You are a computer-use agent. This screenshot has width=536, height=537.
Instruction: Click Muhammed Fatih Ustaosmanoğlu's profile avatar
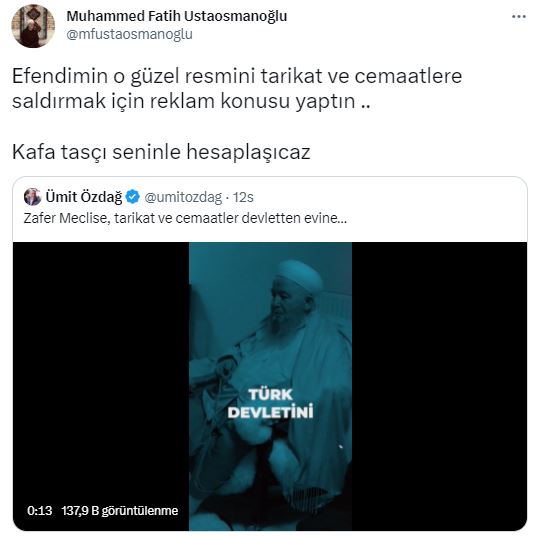click(x=33, y=26)
